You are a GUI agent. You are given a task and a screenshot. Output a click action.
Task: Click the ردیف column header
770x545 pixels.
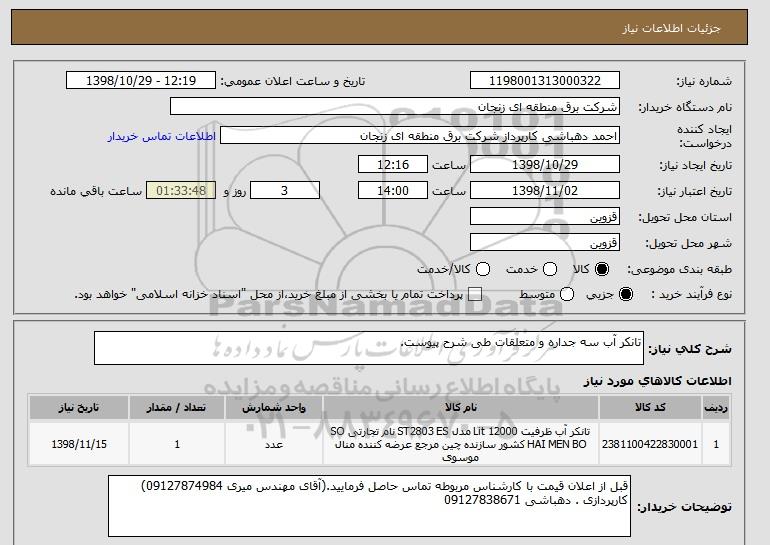click(716, 408)
